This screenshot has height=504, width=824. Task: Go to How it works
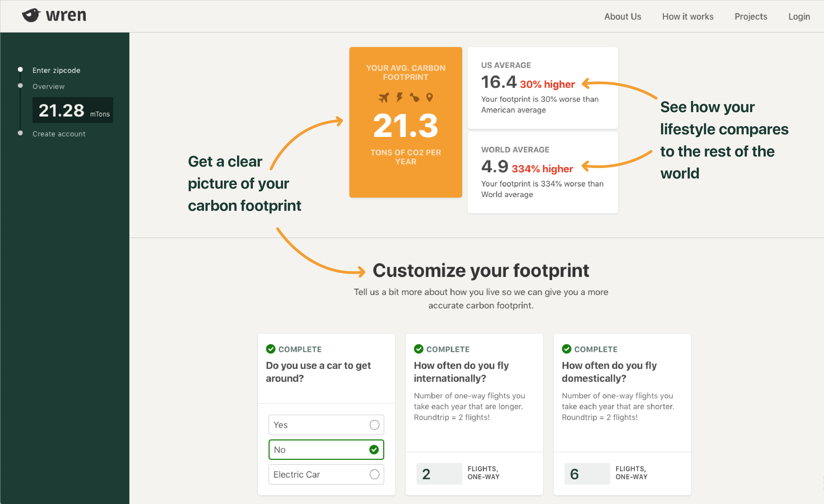point(688,16)
